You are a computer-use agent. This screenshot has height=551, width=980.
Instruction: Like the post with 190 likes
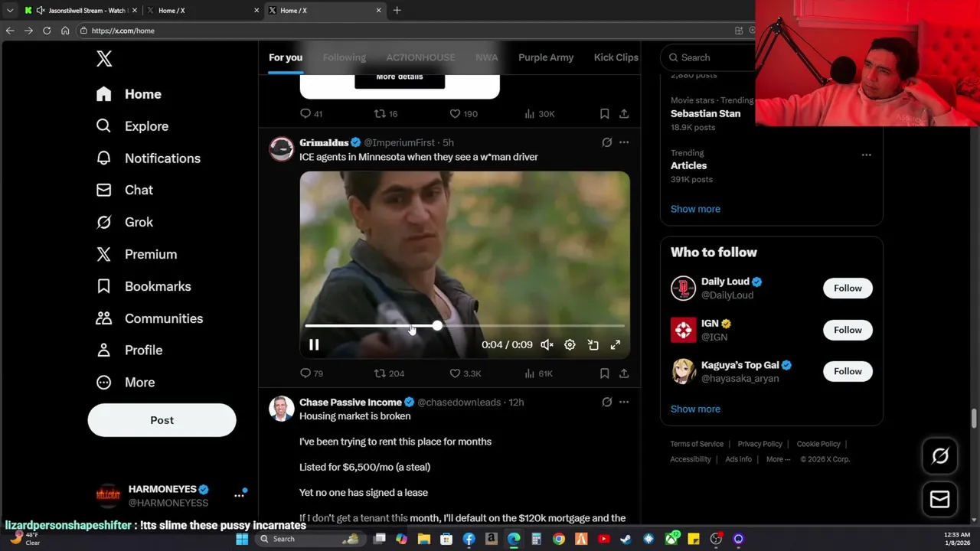463,113
